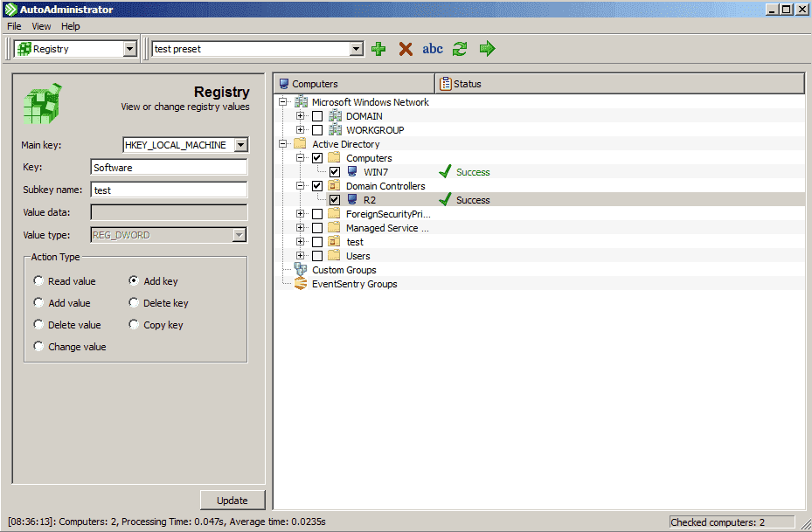Open the test preset dropdown list

point(356,49)
